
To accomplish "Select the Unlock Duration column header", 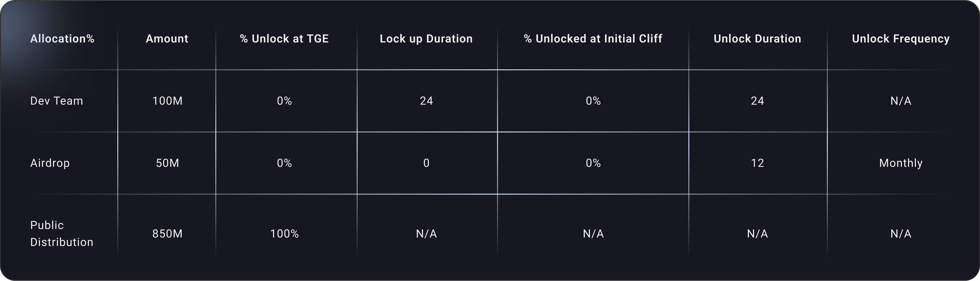I will pos(757,39).
